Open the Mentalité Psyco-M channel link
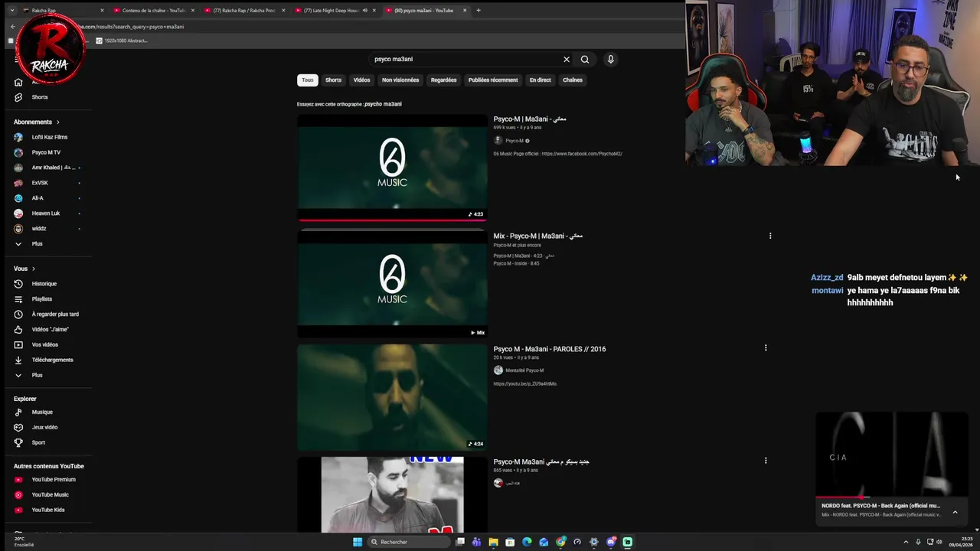The height and width of the screenshot is (551, 980). [x=524, y=370]
